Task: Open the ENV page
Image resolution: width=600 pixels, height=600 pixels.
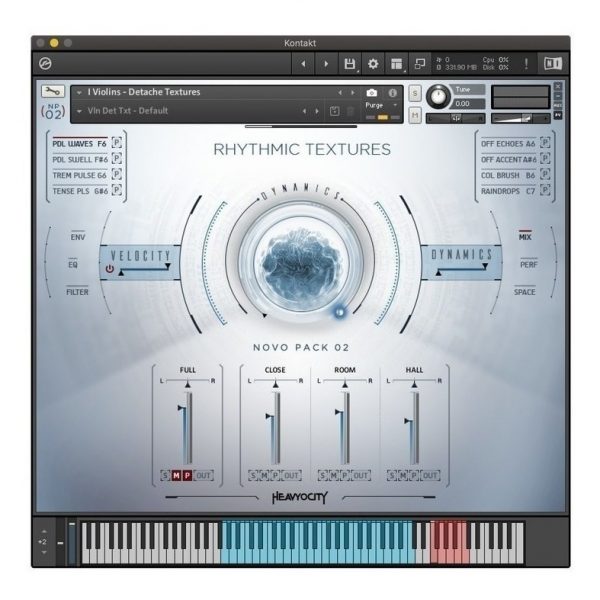Action: click(x=78, y=237)
